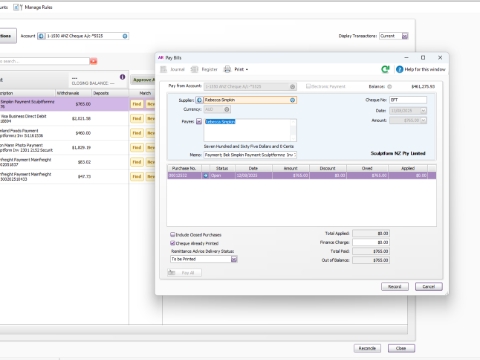Click the Print printer icon in Pay Bills
Image resolution: width=480 pixels, height=360 pixels.
point(227,69)
